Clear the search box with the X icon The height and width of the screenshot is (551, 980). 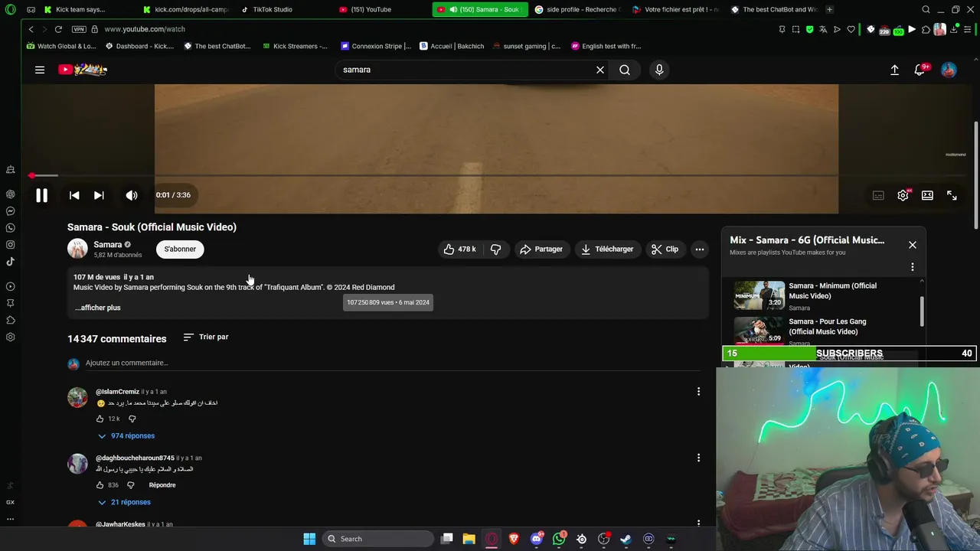click(600, 70)
